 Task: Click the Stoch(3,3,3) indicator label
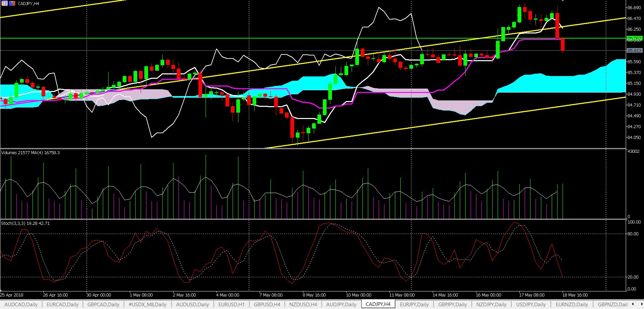tap(25, 223)
